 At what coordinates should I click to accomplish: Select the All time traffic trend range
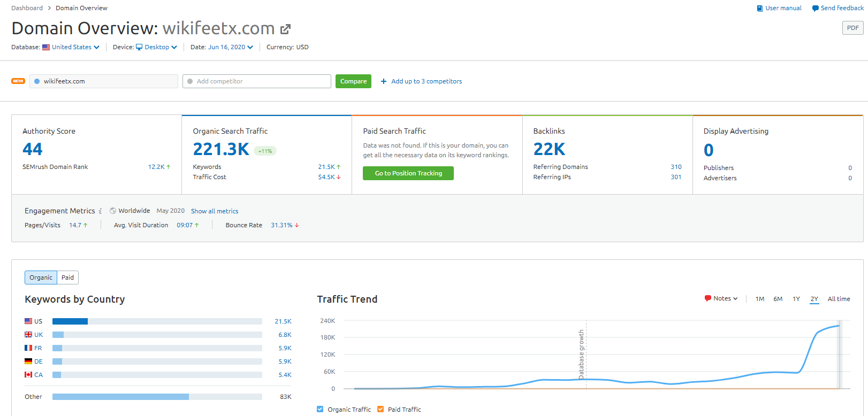839,299
